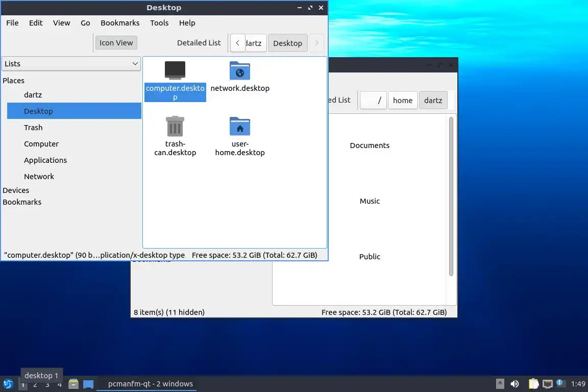Open the Tools menu
The height and width of the screenshot is (392, 588).
pos(159,23)
